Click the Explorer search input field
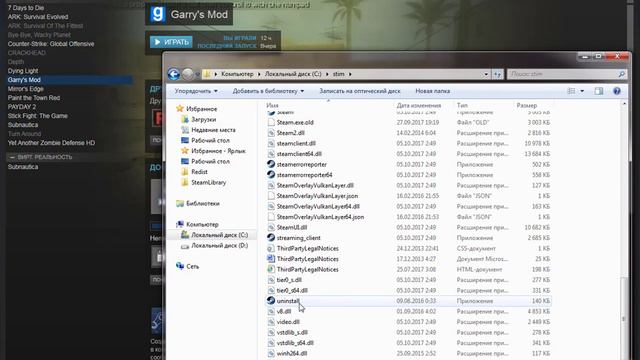The image size is (640, 360). (562, 74)
